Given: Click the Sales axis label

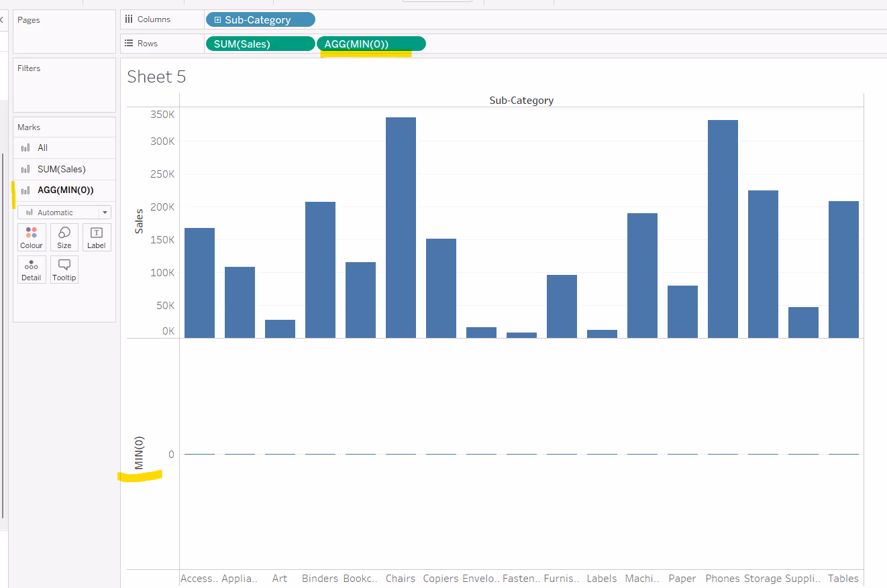Looking at the screenshot, I should (139, 221).
